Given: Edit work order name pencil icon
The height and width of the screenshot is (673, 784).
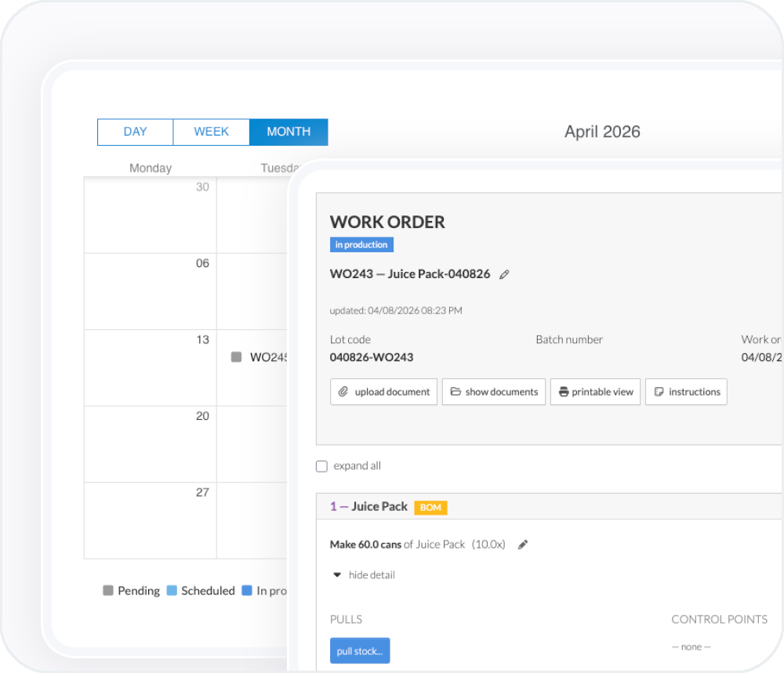Looking at the screenshot, I should (x=504, y=274).
